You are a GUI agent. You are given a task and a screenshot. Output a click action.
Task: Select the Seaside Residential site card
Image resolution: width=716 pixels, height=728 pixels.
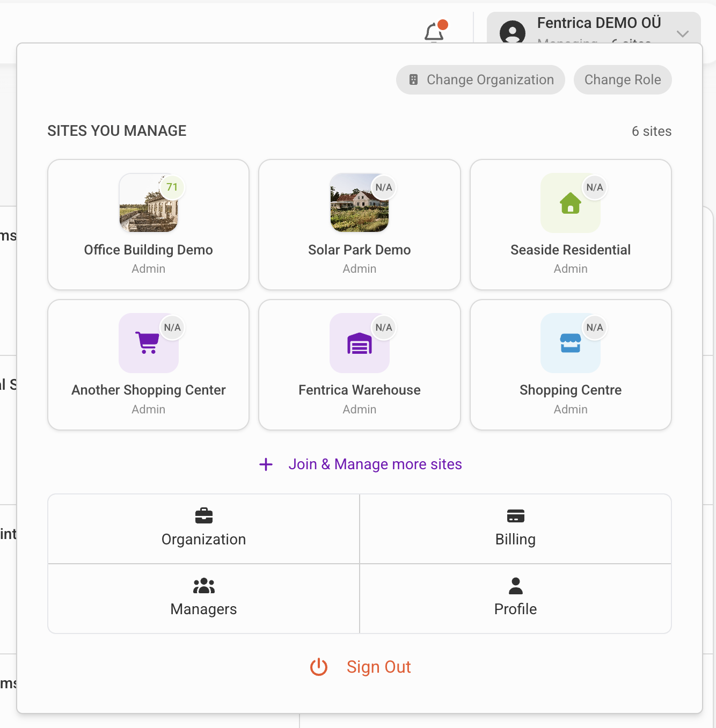pyautogui.click(x=571, y=224)
